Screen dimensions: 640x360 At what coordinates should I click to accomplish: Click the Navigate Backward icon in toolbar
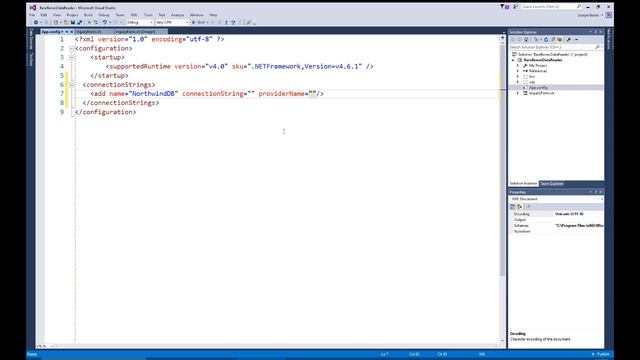[x=36, y=22]
